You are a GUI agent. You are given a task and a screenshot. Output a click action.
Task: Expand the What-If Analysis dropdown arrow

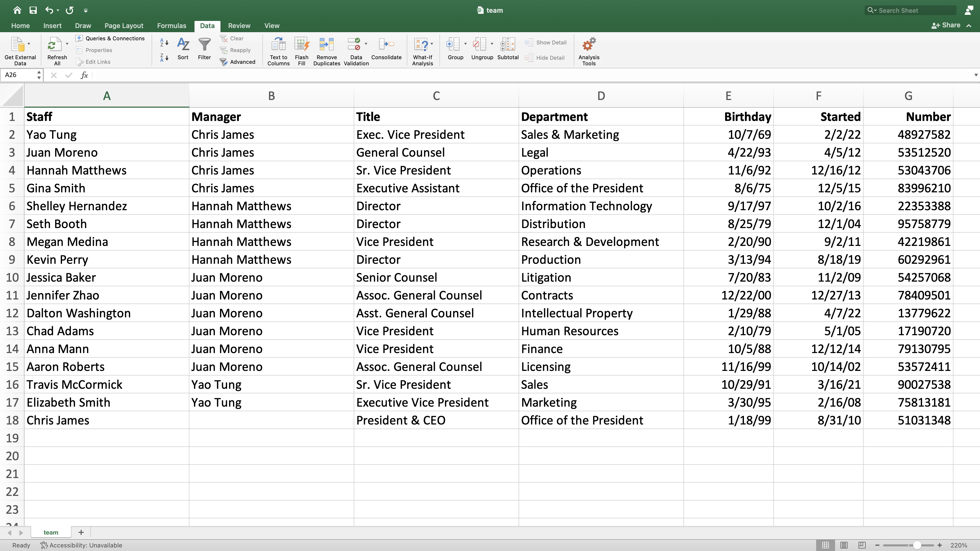(x=432, y=44)
